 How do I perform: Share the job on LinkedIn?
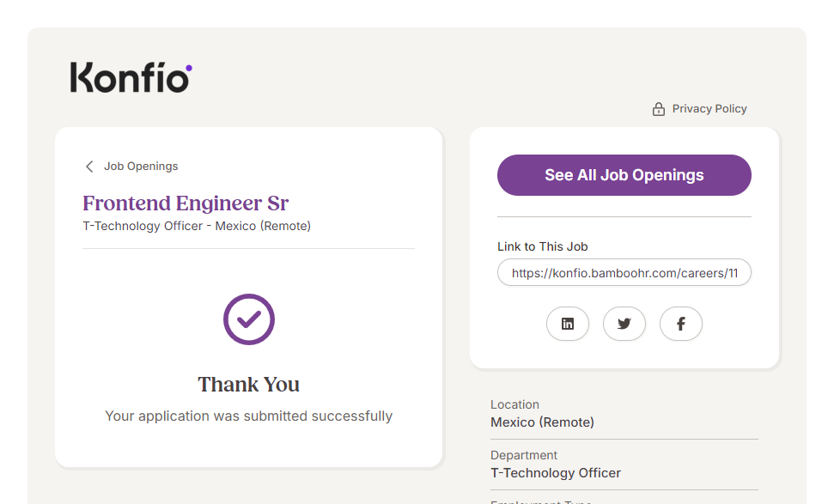(x=568, y=324)
